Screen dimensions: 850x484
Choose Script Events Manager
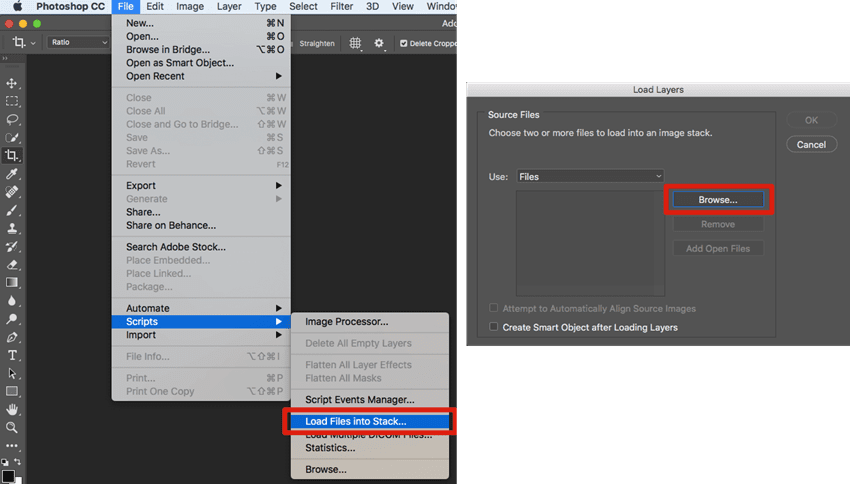[370, 399]
